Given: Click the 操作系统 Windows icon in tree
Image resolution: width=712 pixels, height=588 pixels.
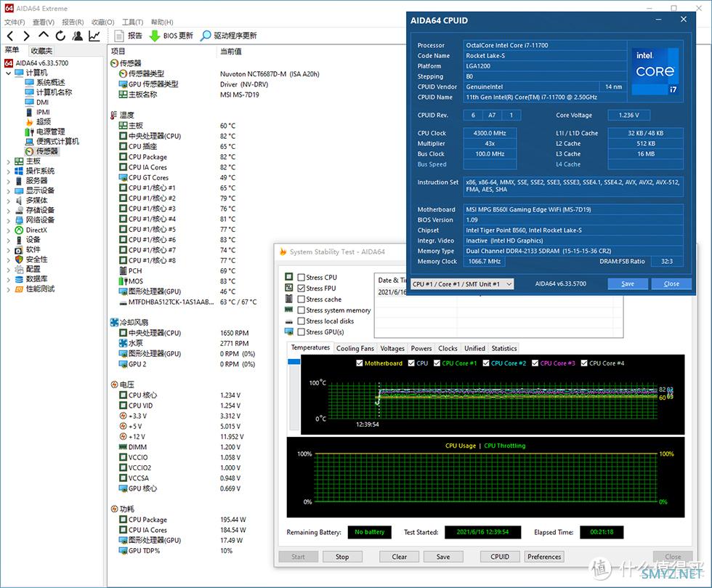Looking at the screenshot, I should tap(19, 171).
